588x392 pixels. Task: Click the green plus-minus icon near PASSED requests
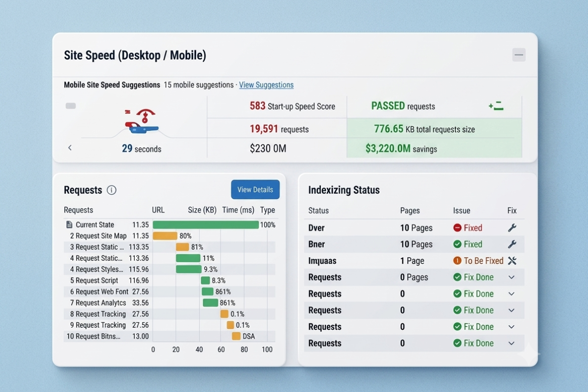(x=496, y=106)
